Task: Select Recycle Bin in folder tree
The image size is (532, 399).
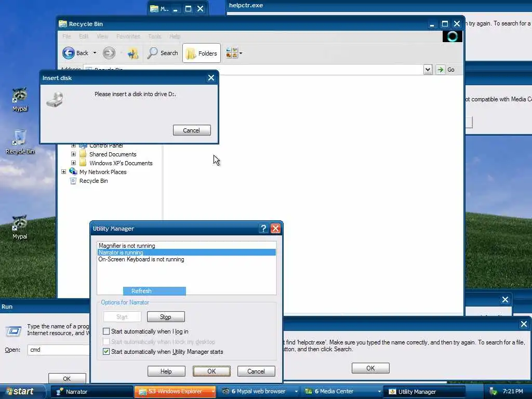Action: pos(94,181)
